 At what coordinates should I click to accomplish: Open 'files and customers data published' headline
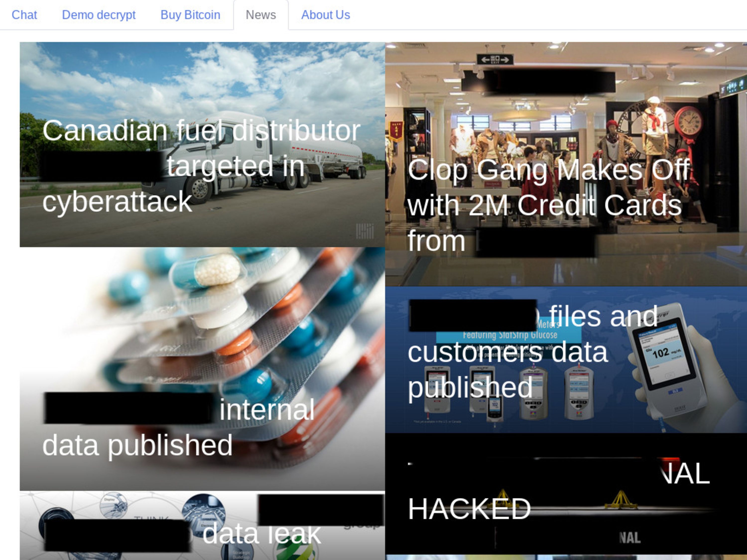(534, 351)
